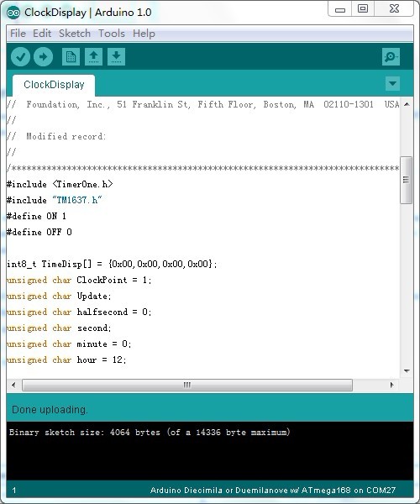Upload sketch with the arrow button

point(43,57)
